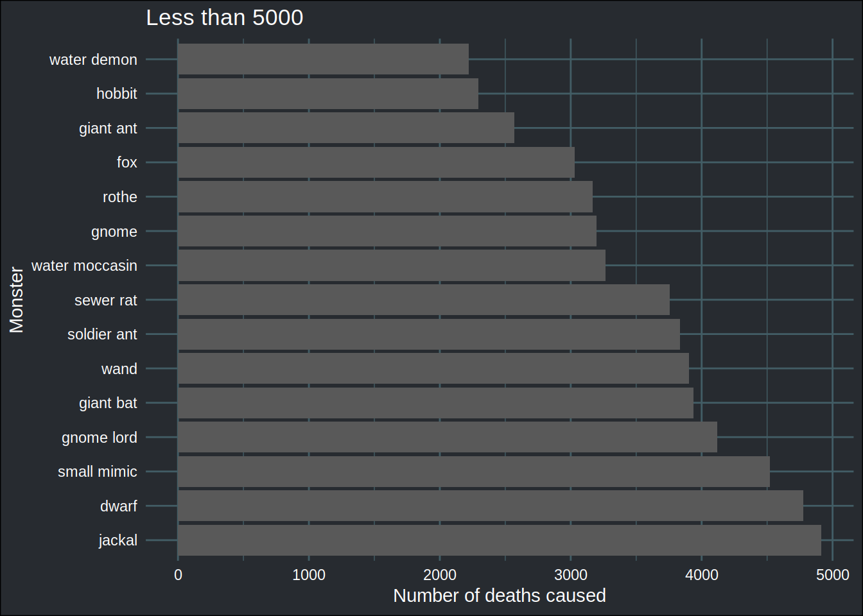Viewport: 863px width, 616px height.
Task: Select the sewer rat bar
Action: (424, 300)
